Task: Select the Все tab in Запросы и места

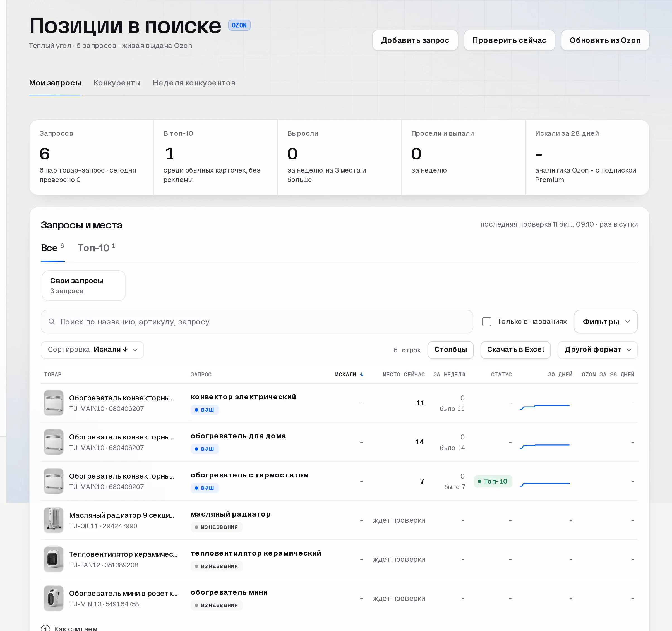Action: click(52, 248)
